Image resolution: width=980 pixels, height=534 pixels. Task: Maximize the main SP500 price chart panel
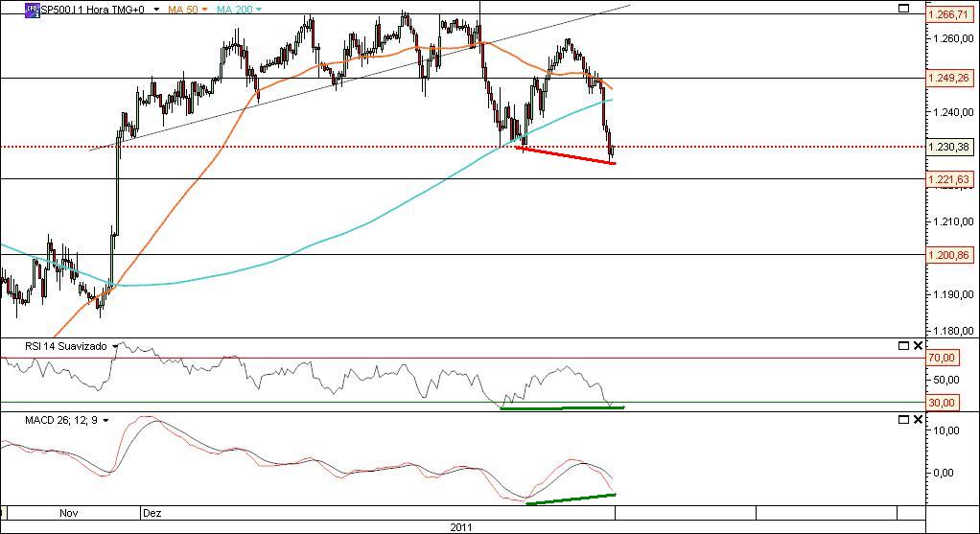(x=903, y=8)
